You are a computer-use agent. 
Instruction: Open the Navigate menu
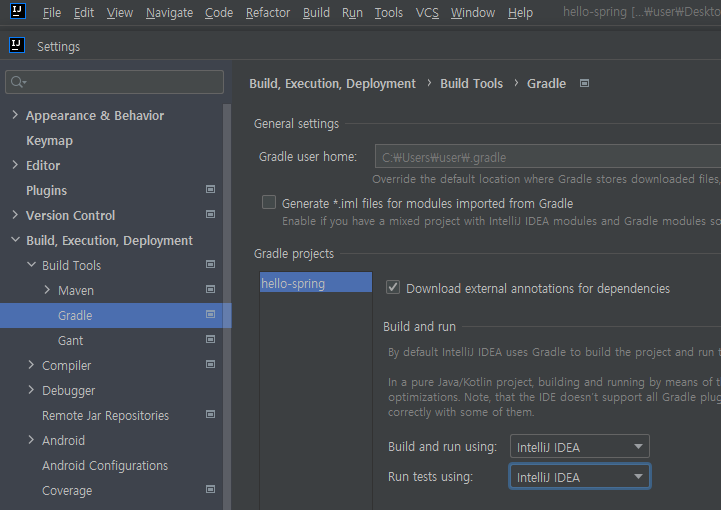coord(169,12)
